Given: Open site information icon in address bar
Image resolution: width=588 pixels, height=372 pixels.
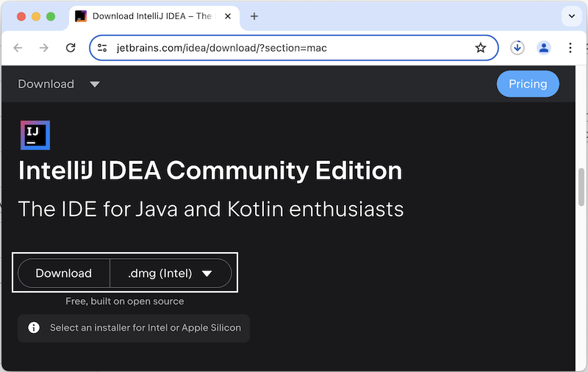Looking at the screenshot, I should (x=102, y=48).
